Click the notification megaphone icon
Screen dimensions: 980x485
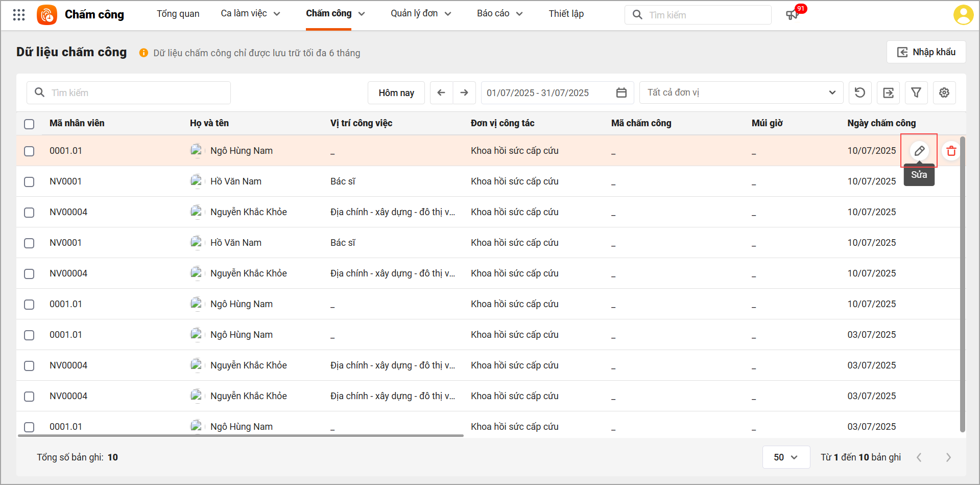point(792,15)
